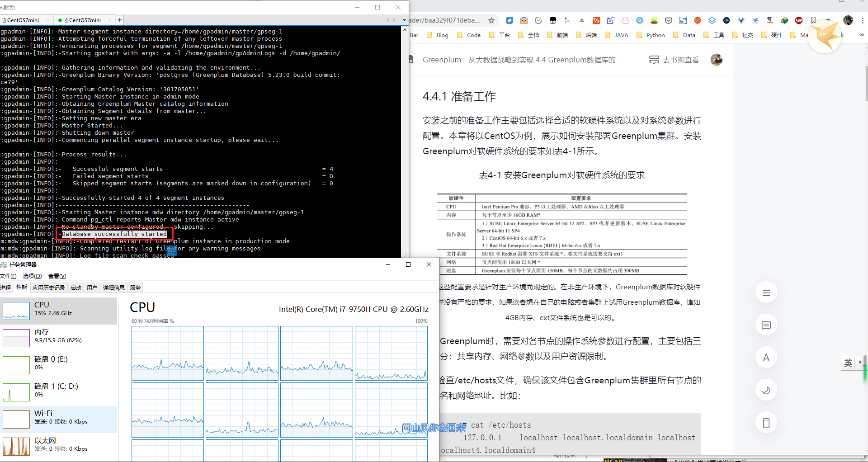Open the terminal tab list dropdown arrow
This screenshot has height=462, width=868.
(404, 20)
